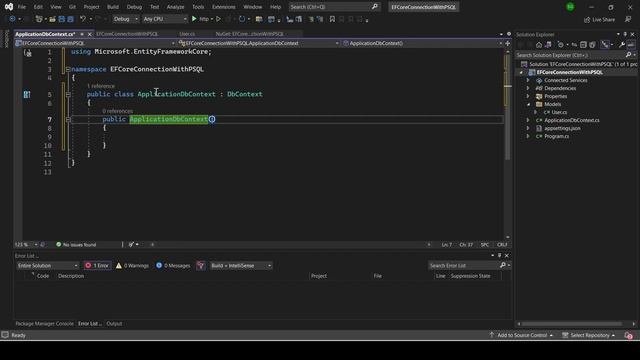Switch to the User.cs editor tab
The width and height of the screenshot is (640, 360).
(x=187, y=34)
